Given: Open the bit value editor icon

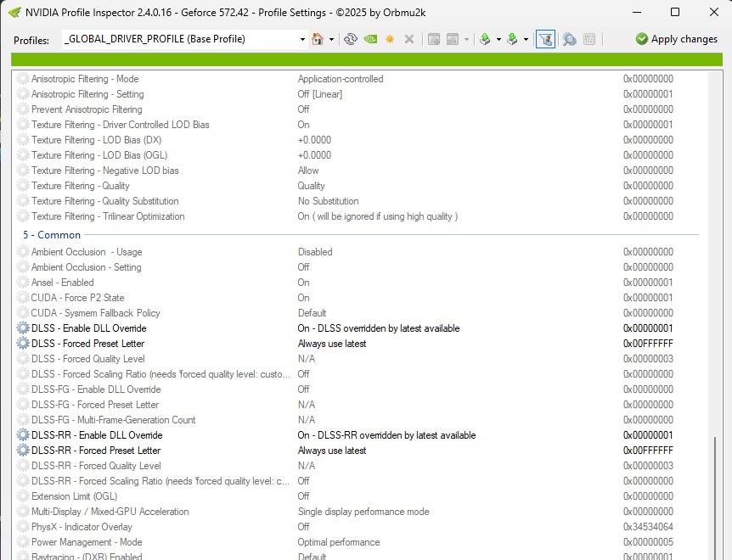Looking at the screenshot, I should 589,39.
